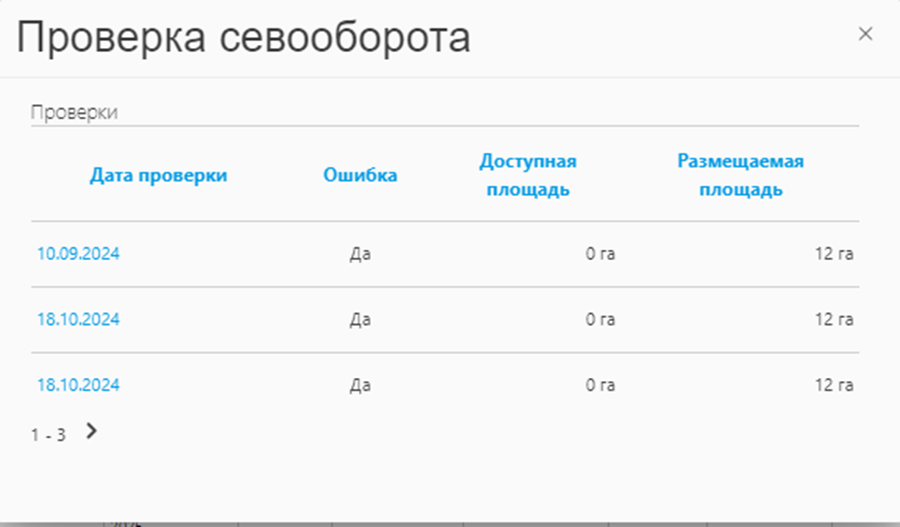Open the 18.10.2024 link in the last row
The image size is (900, 527).
pos(78,385)
